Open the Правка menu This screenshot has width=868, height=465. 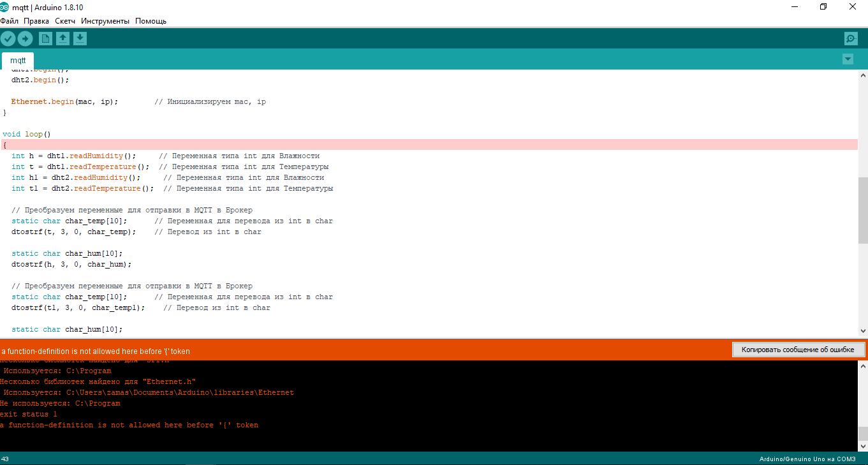click(x=36, y=20)
